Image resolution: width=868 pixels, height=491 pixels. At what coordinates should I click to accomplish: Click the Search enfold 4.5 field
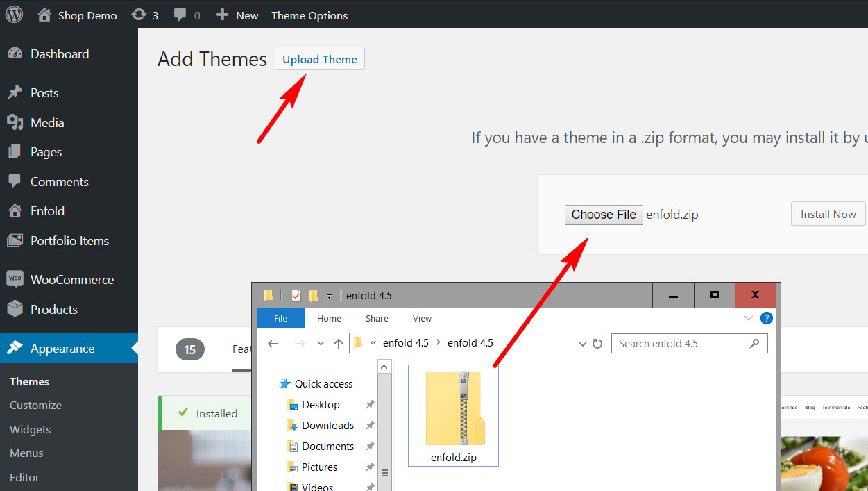[x=689, y=343]
